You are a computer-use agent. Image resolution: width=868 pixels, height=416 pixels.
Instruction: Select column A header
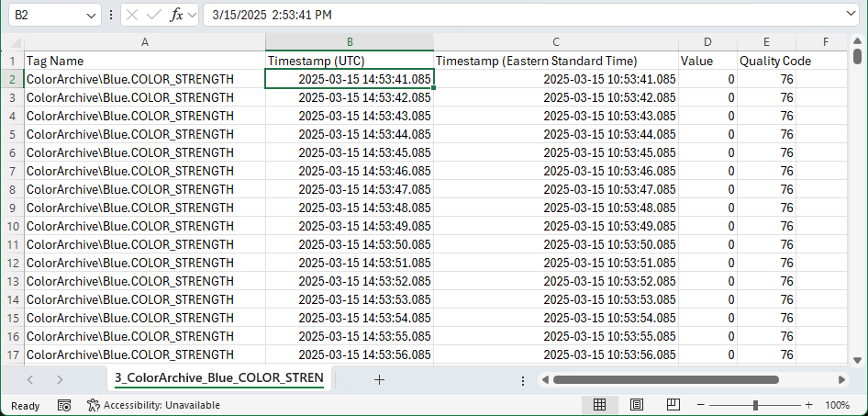pos(144,42)
